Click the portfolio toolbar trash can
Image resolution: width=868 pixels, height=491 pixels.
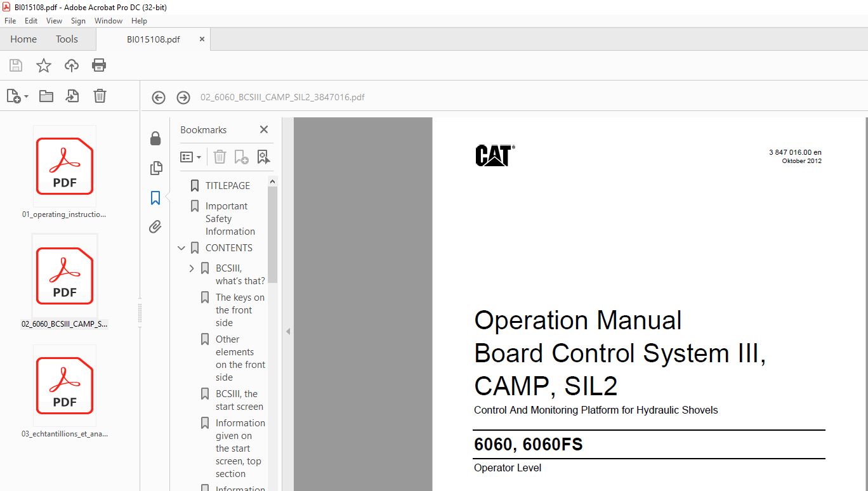(x=100, y=96)
